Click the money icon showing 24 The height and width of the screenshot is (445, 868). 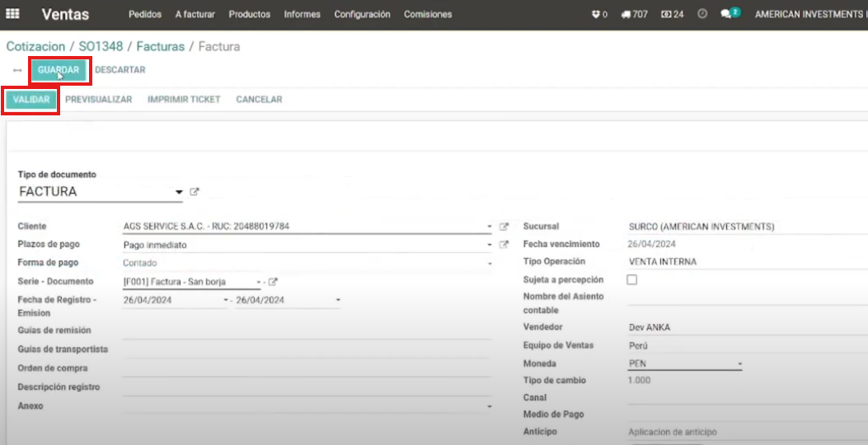[x=673, y=15]
